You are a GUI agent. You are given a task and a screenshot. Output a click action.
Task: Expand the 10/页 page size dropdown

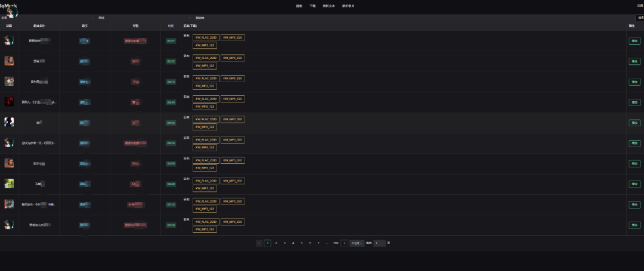pos(357,243)
